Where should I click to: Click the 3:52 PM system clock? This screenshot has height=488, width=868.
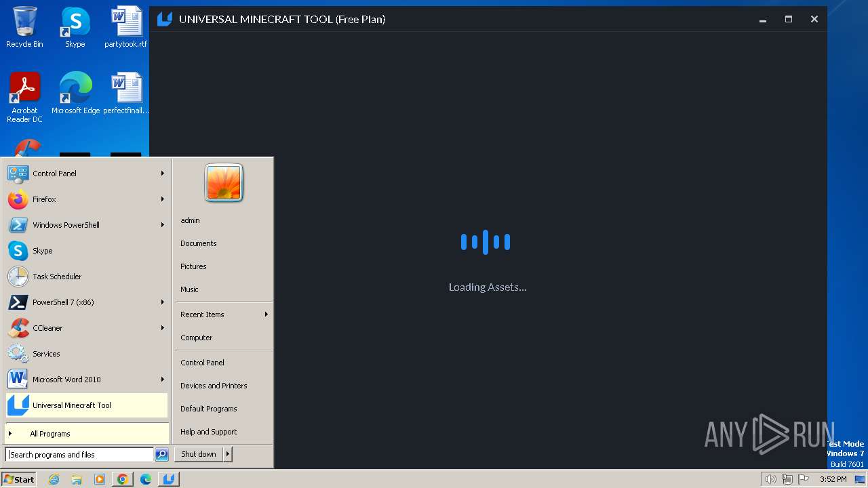click(833, 479)
